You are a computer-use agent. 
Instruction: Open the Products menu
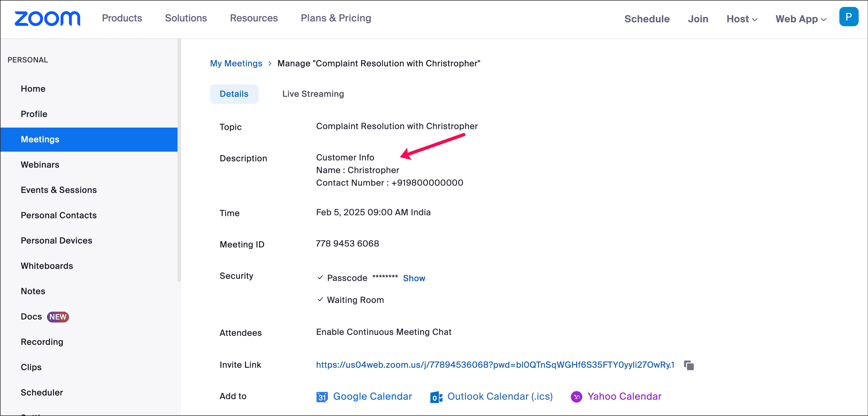pyautogui.click(x=122, y=18)
